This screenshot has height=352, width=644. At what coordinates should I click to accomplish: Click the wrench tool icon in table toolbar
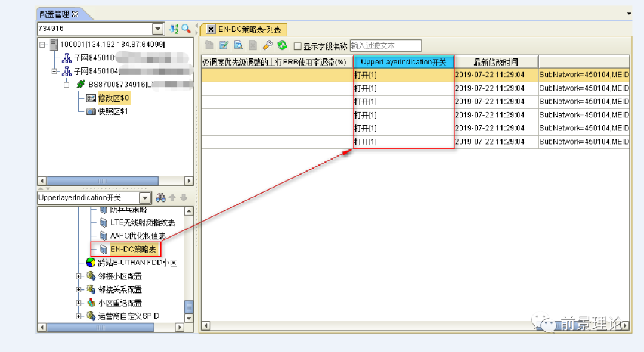[267, 45]
